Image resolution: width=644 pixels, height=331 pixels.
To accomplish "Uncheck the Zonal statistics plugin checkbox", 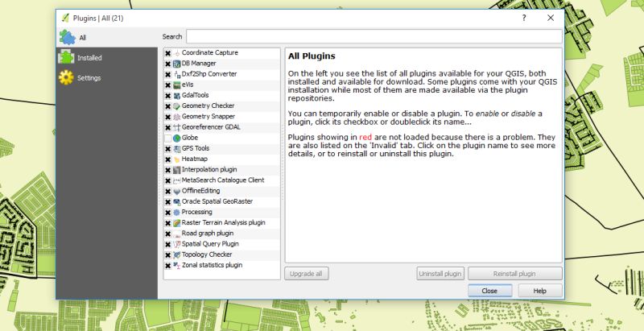I will [167, 266].
